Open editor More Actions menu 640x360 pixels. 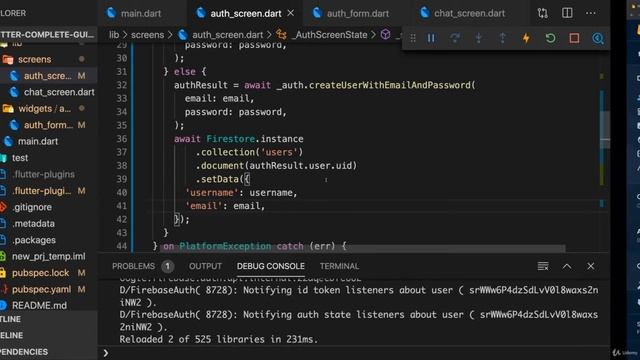(591, 13)
